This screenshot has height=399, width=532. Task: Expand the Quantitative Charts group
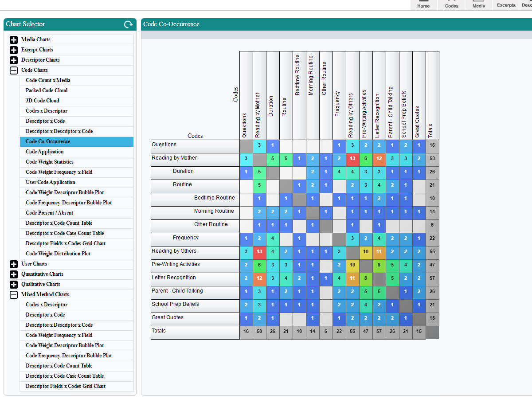14,274
